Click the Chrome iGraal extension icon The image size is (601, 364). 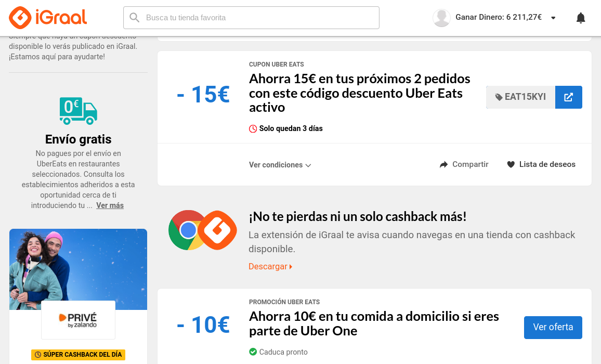203,230
